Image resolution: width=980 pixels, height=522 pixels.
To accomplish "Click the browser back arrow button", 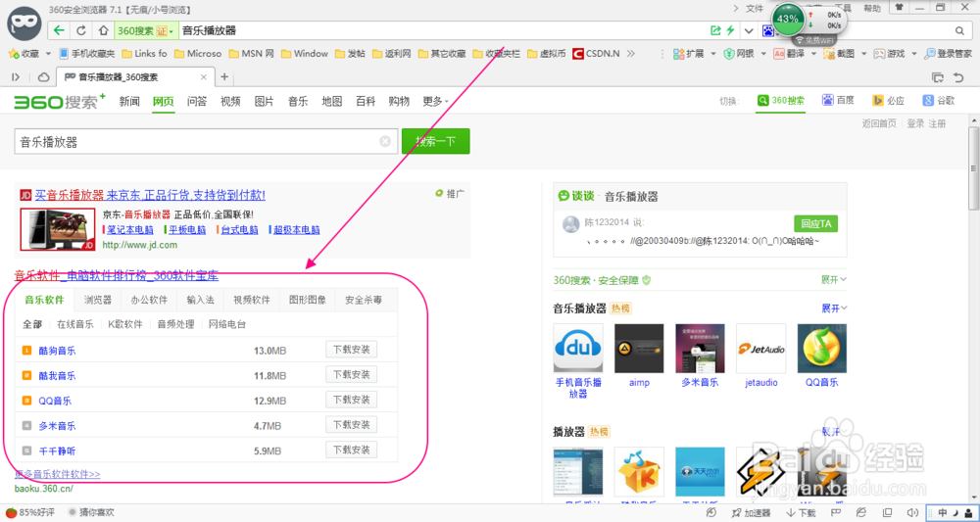I will (59, 30).
